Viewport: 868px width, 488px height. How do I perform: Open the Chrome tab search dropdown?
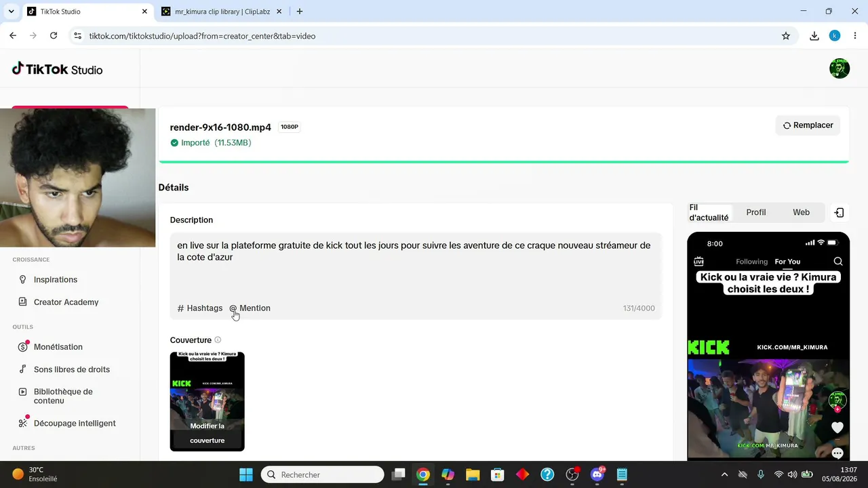tap(11, 12)
